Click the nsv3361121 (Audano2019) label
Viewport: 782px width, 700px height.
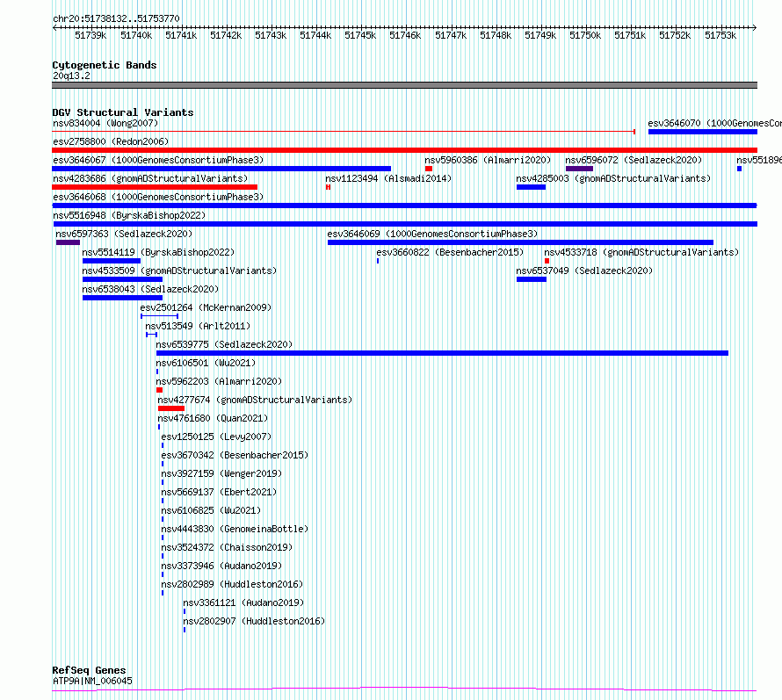pyautogui.click(x=243, y=603)
